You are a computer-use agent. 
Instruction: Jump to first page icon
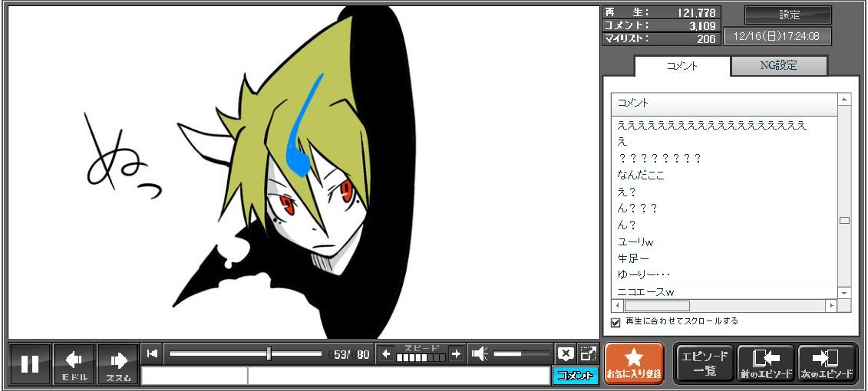(x=153, y=353)
